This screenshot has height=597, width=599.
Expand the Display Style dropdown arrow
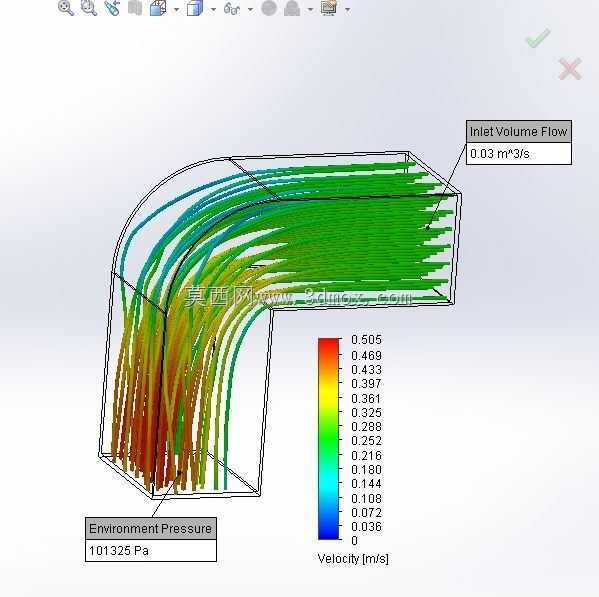tap(213, 9)
